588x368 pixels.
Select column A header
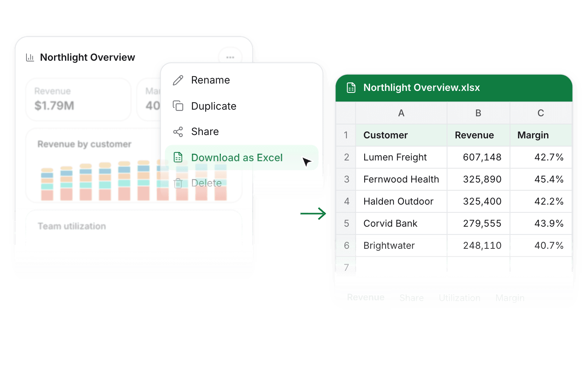pos(401,113)
